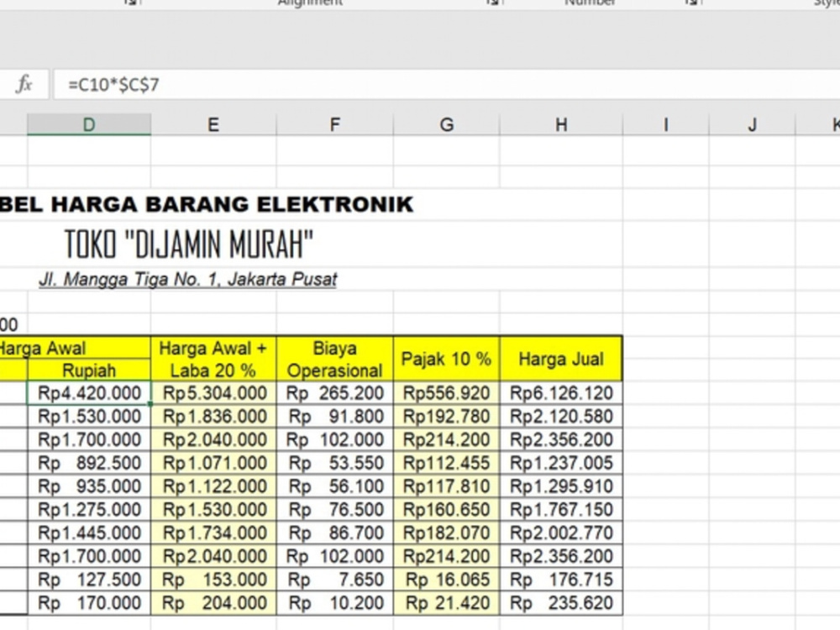This screenshot has width=840, height=630.
Task: Select cell with value Rp1.734.000
Action: [213, 533]
